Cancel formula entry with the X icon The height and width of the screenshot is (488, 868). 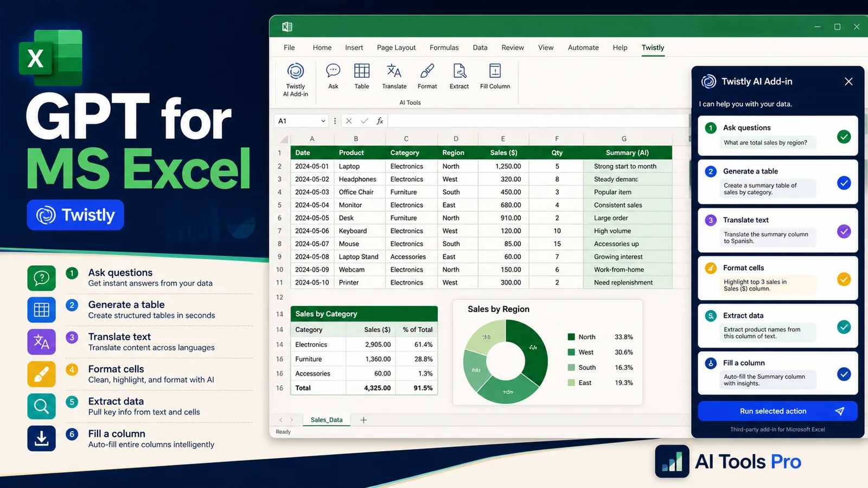[349, 121]
